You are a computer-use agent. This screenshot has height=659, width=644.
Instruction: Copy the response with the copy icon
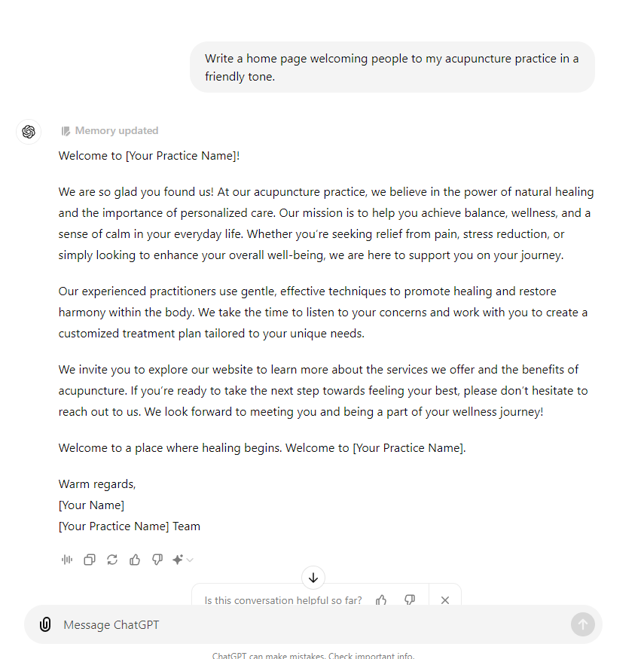coord(90,560)
